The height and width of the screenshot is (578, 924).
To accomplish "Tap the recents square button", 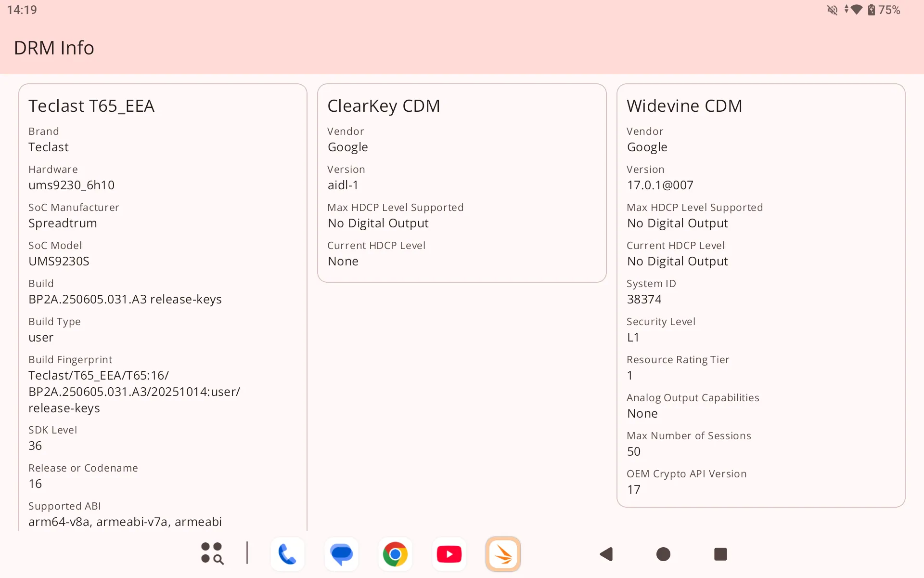I will 720,554.
